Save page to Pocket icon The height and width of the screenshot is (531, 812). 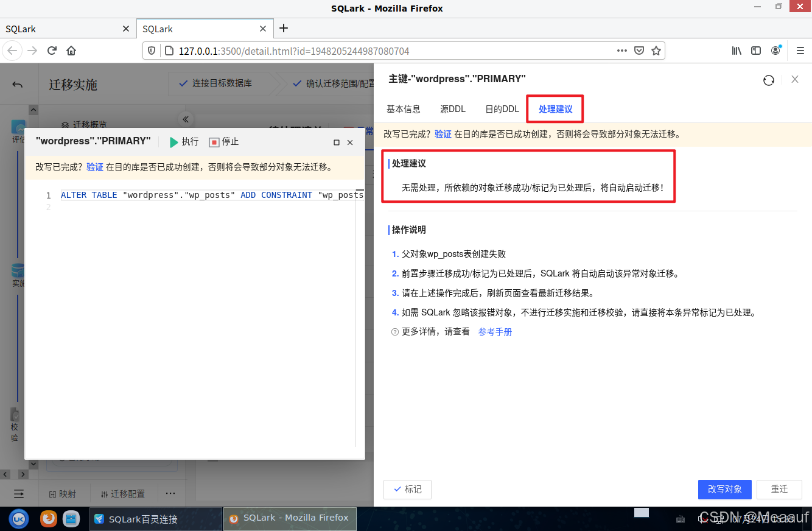coord(639,51)
